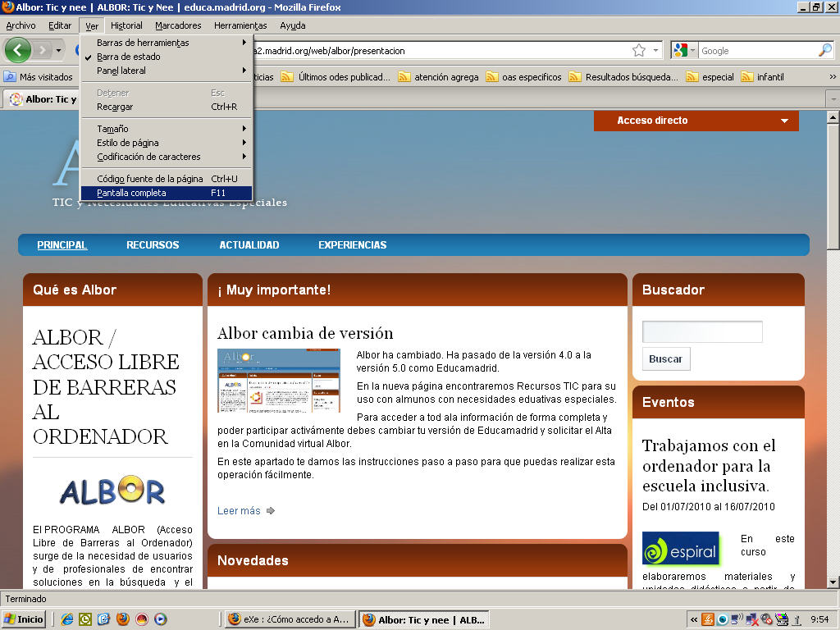Choose Recargar from the Ver menu
The width and height of the screenshot is (840, 630).
pyautogui.click(x=166, y=107)
